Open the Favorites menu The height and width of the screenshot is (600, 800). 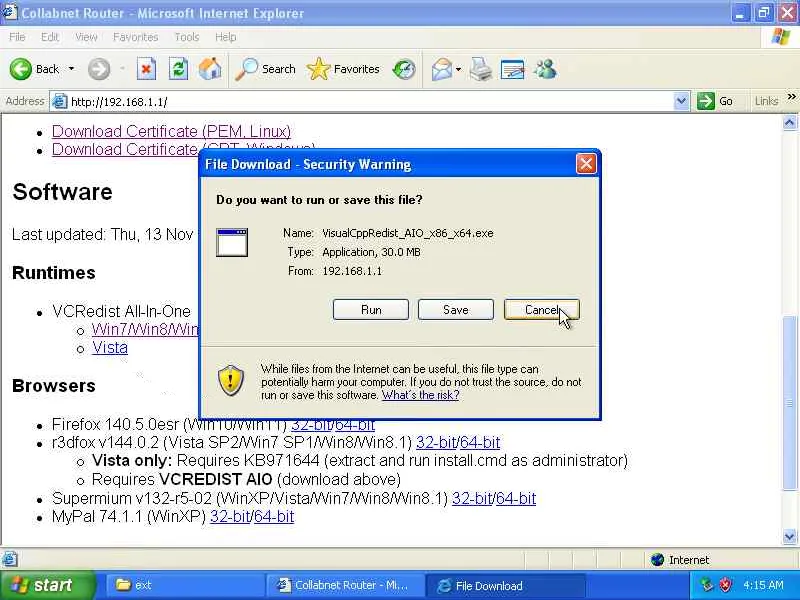[x=135, y=37]
